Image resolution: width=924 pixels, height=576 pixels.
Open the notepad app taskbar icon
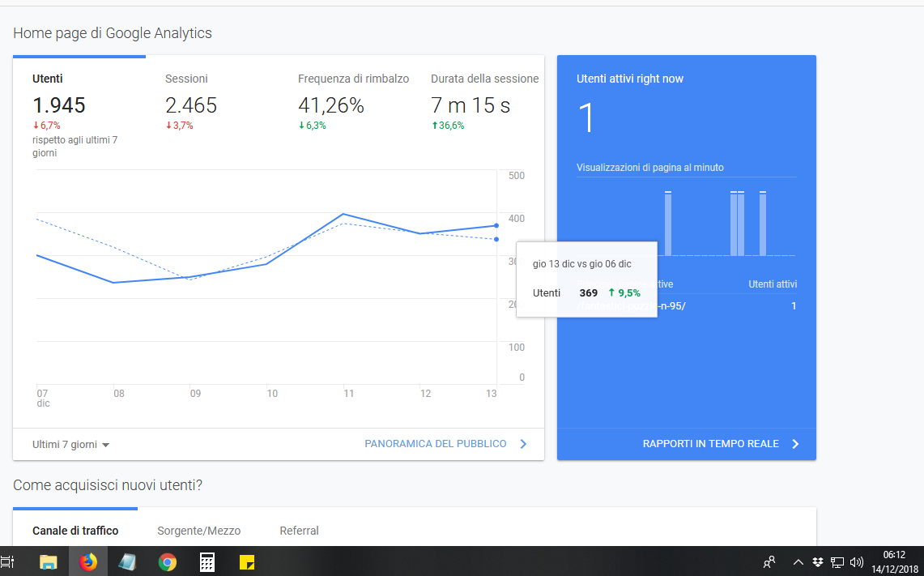[x=126, y=562]
